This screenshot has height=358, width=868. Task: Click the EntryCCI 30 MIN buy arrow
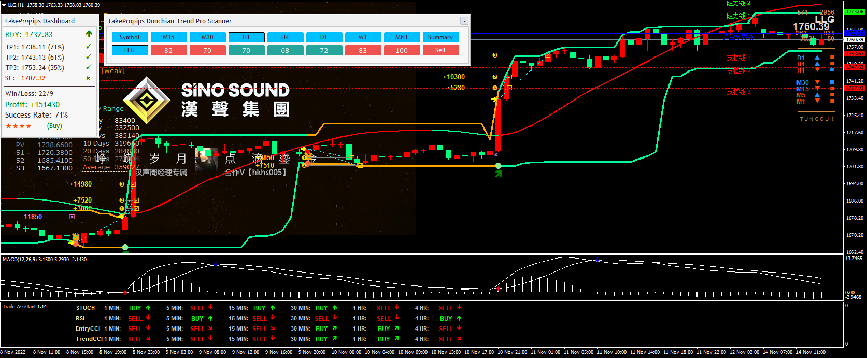tap(335, 328)
